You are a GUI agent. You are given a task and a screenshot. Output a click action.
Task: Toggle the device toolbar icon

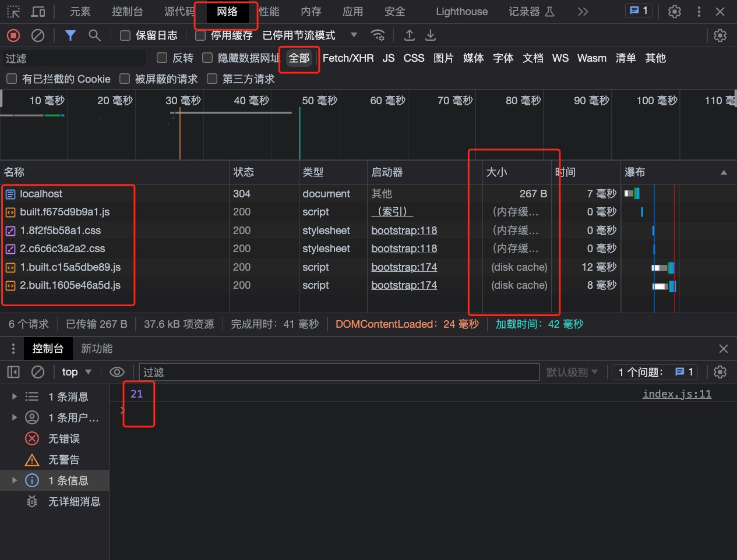point(38,12)
